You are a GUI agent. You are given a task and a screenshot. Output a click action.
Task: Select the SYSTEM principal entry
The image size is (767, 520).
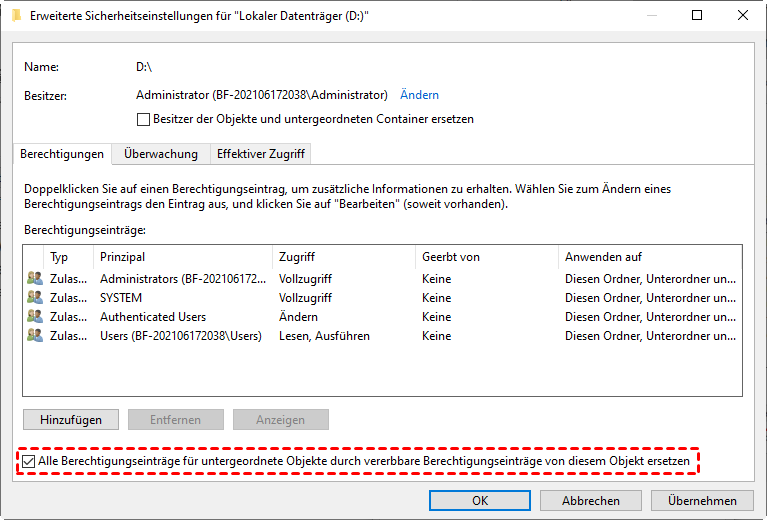(x=121, y=298)
